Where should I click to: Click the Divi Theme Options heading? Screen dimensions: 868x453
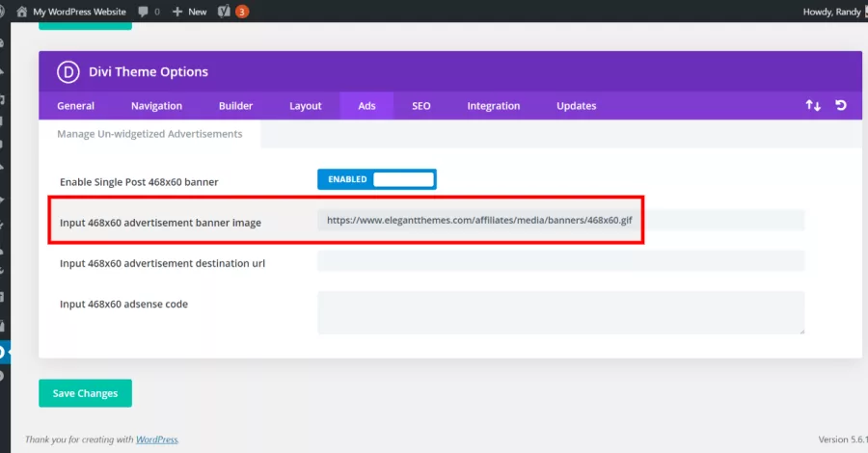coord(149,72)
